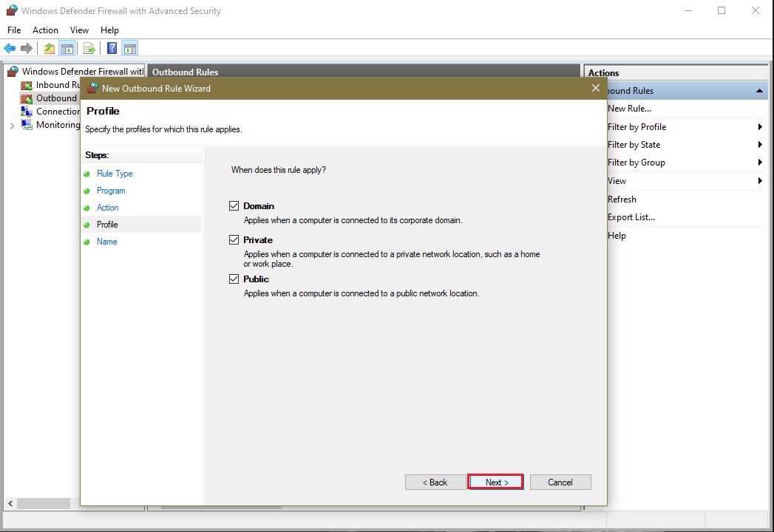Click Export List... in Actions pane
774x532 pixels.
pyautogui.click(x=631, y=217)
